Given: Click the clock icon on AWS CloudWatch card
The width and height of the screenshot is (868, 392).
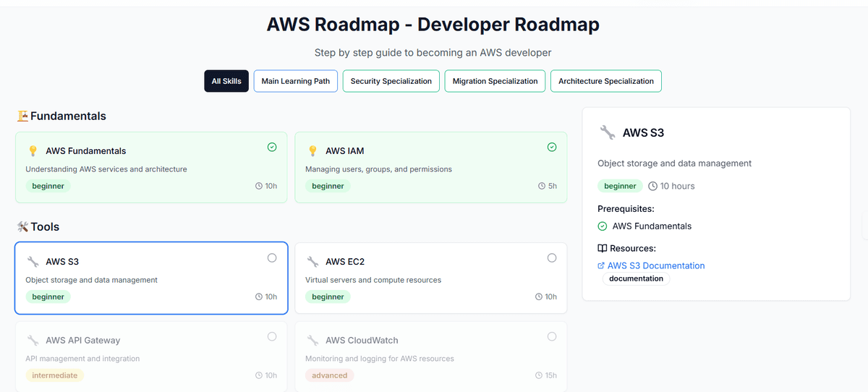Looking at the screenshot, I should 539,375.
